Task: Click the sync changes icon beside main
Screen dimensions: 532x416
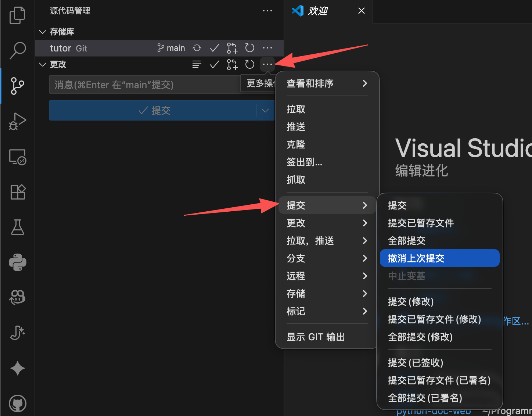Action: tap(197, 48)
